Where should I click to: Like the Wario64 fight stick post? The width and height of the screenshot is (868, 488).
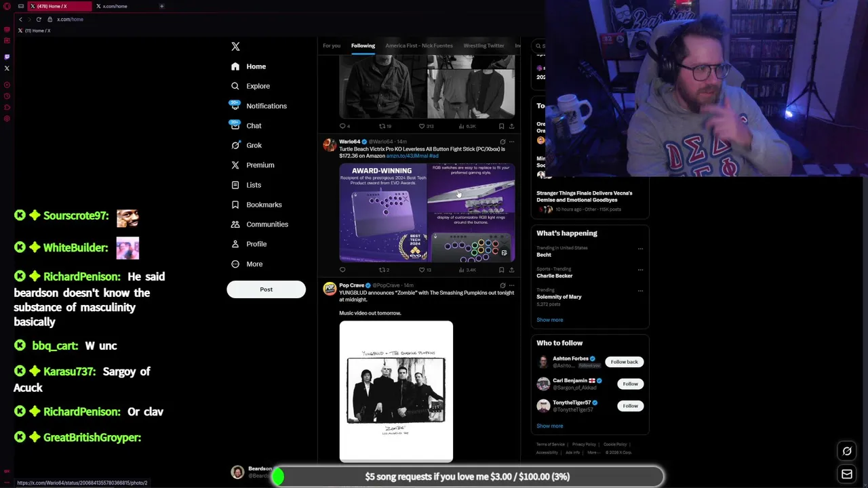click(425, 270)
